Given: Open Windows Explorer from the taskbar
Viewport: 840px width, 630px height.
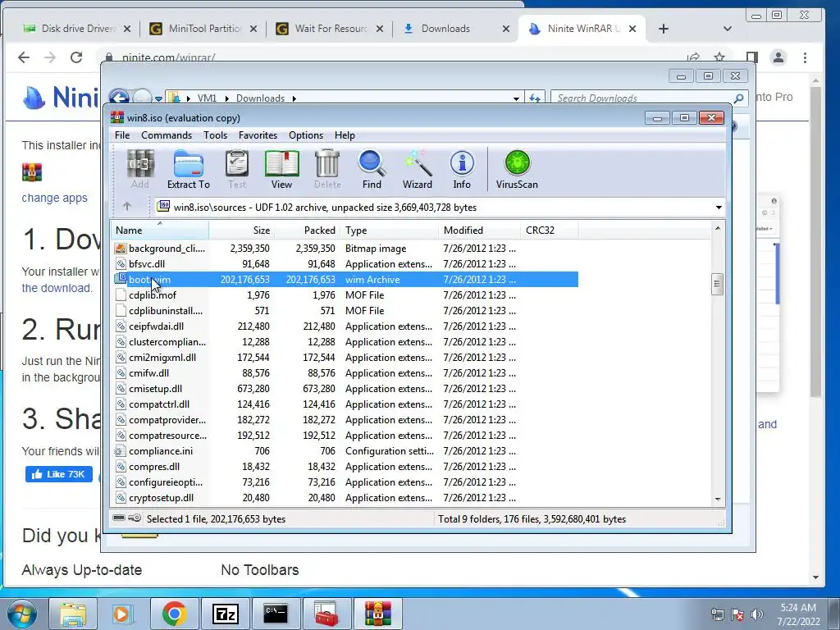Looking at the screenshot, I should [73, 614].
